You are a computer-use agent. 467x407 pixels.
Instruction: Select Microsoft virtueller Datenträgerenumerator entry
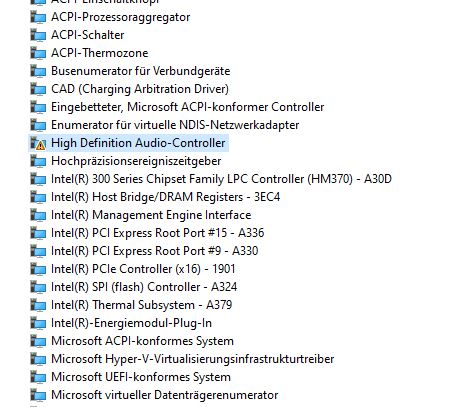pyautogui.click(x=164, y=395)
